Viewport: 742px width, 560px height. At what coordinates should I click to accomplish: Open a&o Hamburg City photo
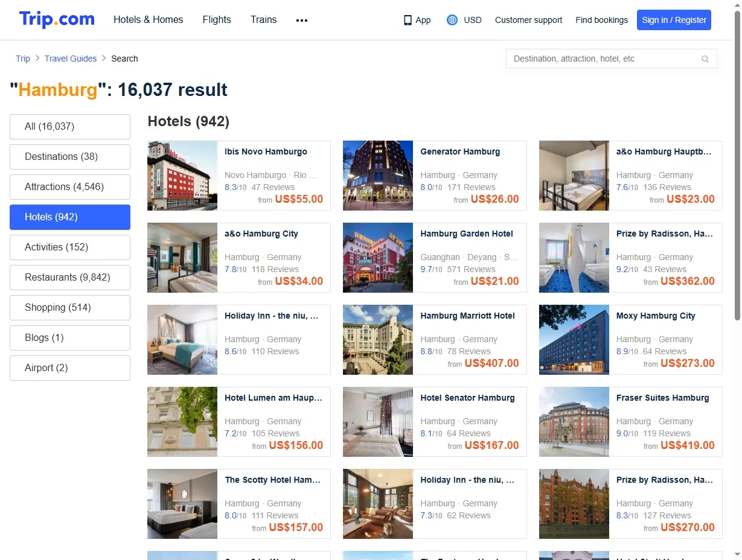[182, 258]
